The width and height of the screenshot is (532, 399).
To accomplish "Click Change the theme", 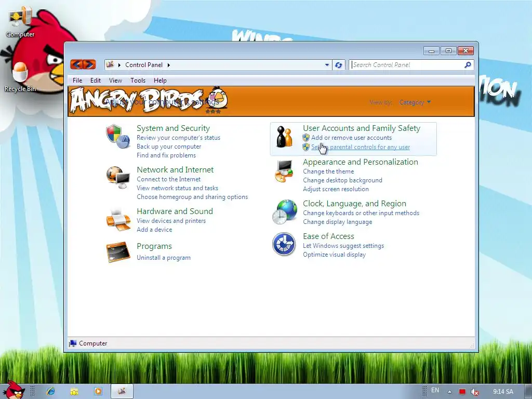I will [x=328, y=171].
